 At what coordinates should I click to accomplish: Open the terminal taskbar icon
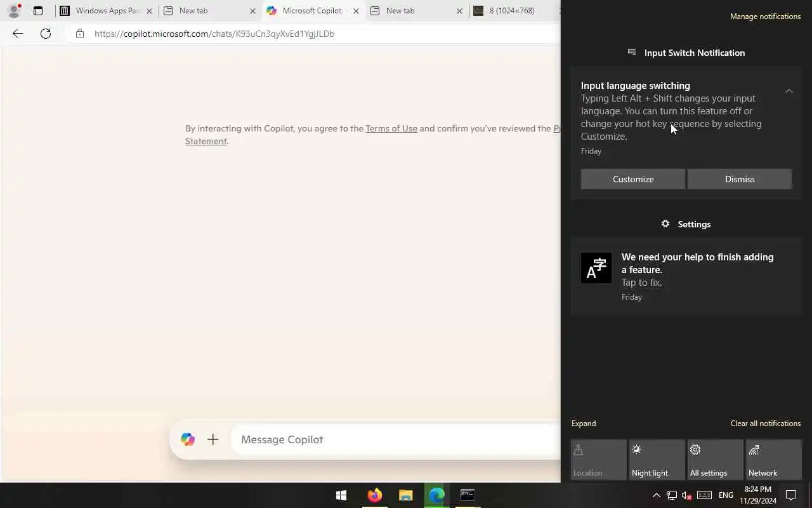(x=468, y=495)
